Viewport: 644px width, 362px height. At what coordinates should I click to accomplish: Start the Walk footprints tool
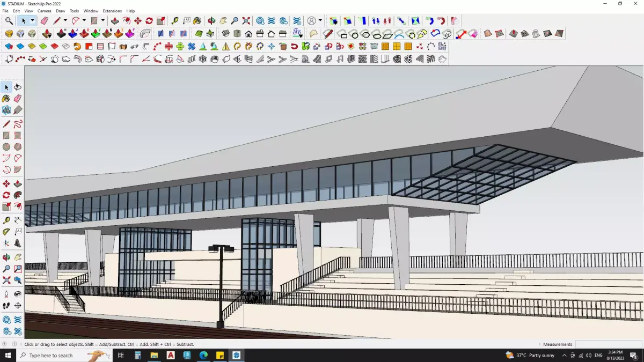tap(6, 306)
